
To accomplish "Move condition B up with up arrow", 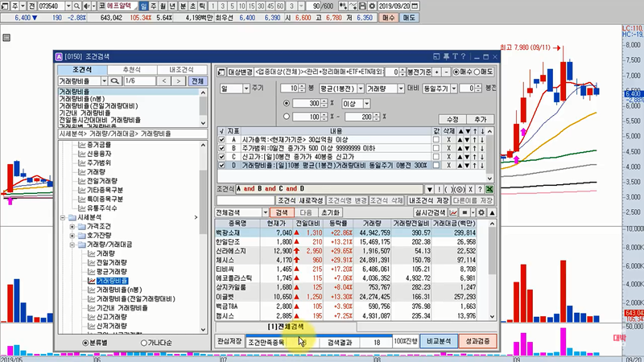I will tap(475, 148).
